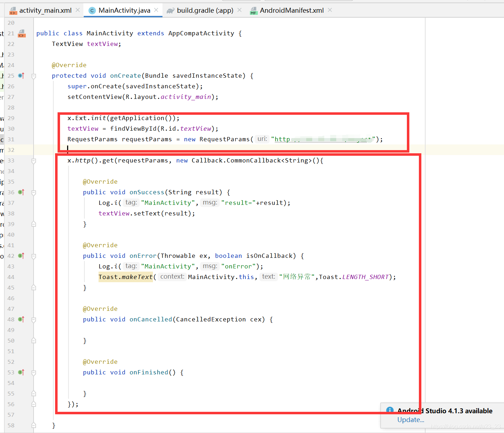Click 'onCreate' method name on line 25
Screen dimensions: 504x433
coord(125,76)
